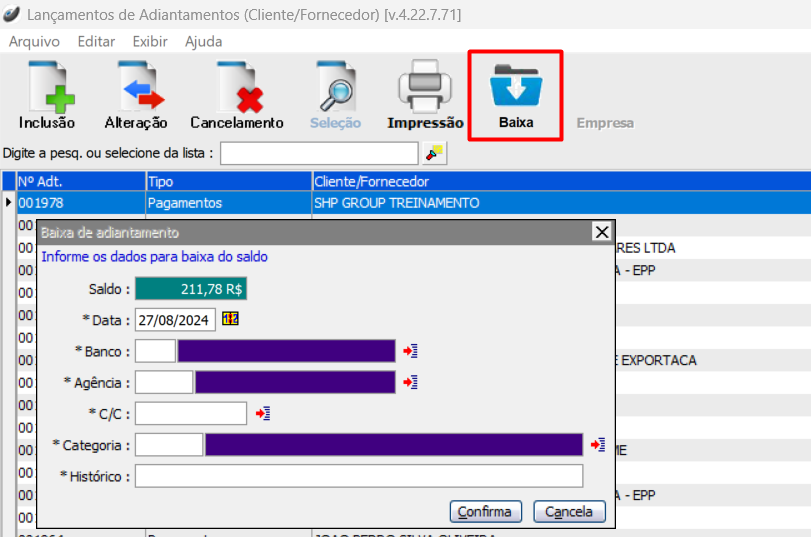Focus the Banco code input field

(x=155, y=351)
